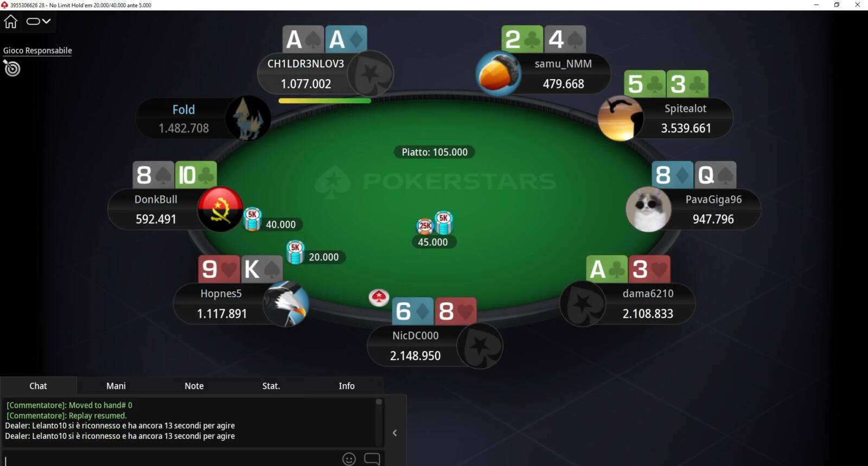Click the Piatto 105.000 pot label
The width and height of the screenshot is (868, 466).
click(435, 152)
